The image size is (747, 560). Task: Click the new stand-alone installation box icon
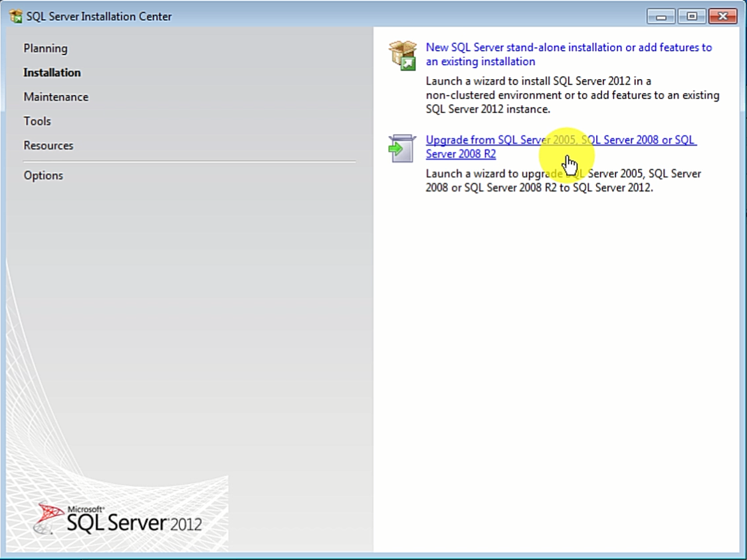tap(403, 55)
